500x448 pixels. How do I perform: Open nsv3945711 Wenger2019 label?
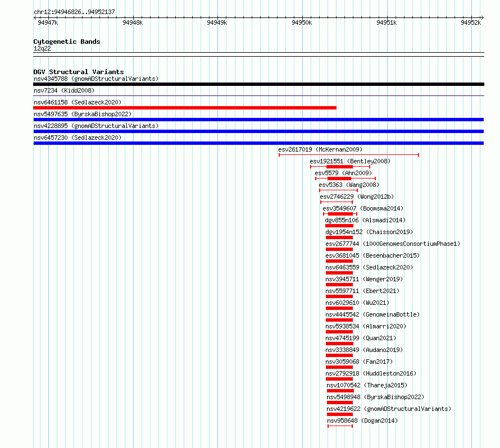pyautogui.click(x=364, y=279)
